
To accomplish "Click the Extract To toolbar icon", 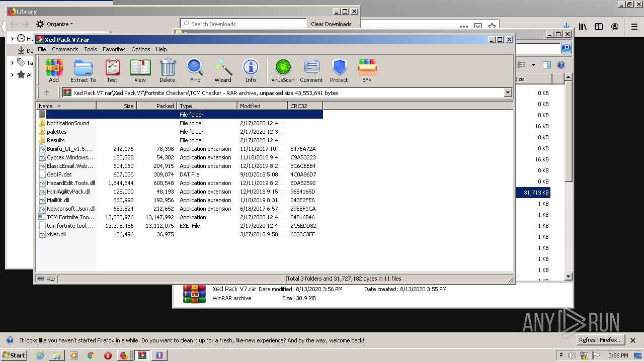I will (83, 71).
